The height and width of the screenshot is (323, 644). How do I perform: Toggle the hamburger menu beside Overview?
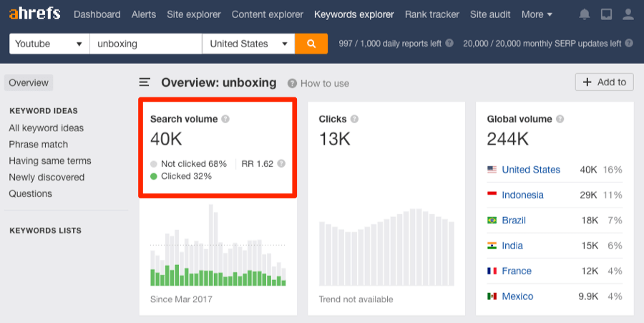click(145, 83)
